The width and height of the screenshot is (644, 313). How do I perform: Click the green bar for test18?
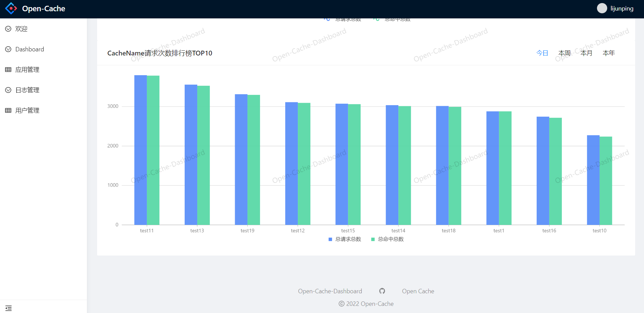pyautogui.click(x=455, y=166)
